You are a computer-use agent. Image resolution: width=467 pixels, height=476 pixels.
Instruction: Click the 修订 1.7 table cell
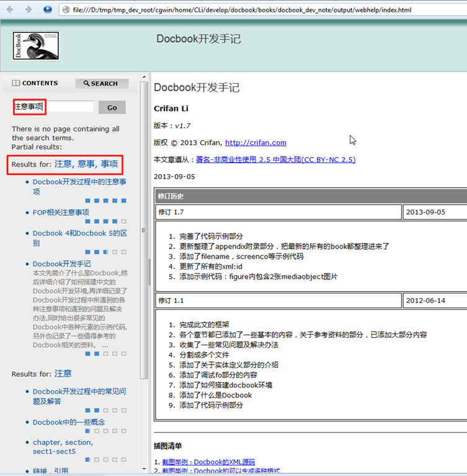click(x=278, y=212)
